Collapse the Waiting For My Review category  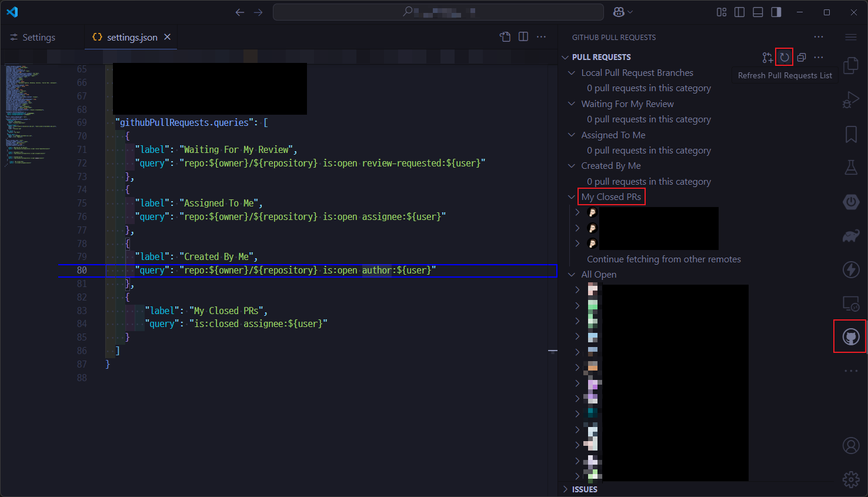click(572, 104)
